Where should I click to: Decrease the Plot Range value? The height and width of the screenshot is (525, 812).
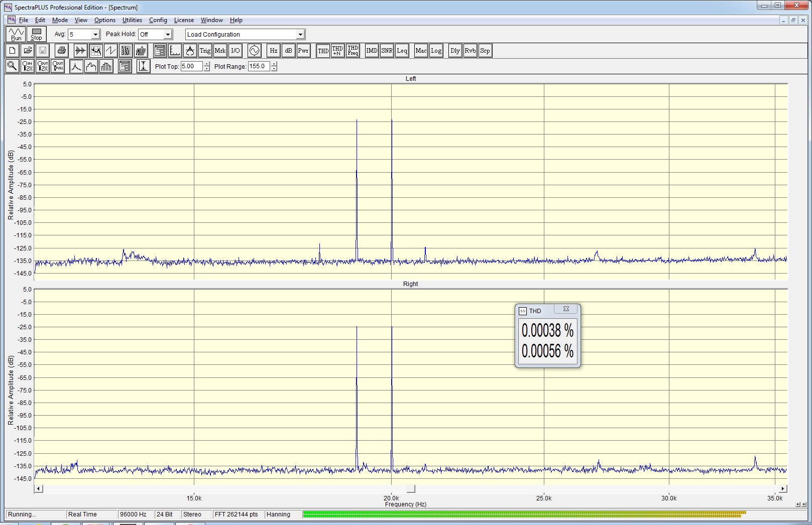tap(274, 69)
